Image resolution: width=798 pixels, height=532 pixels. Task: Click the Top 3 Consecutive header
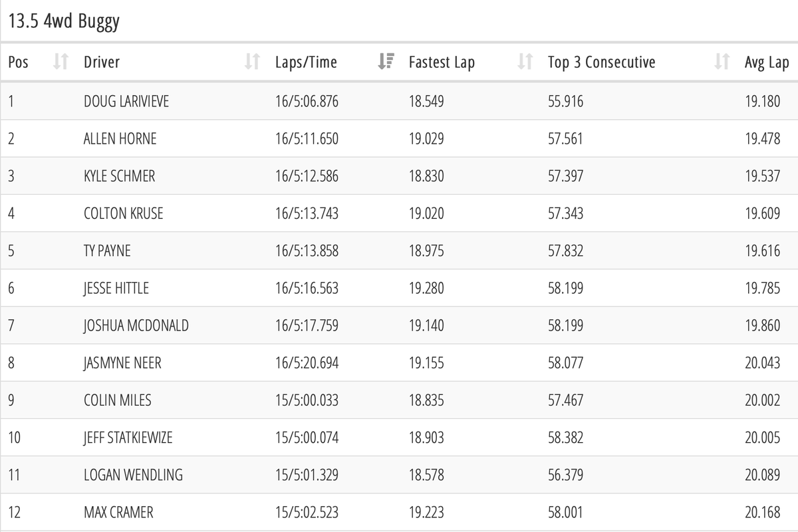click(601, 63)
